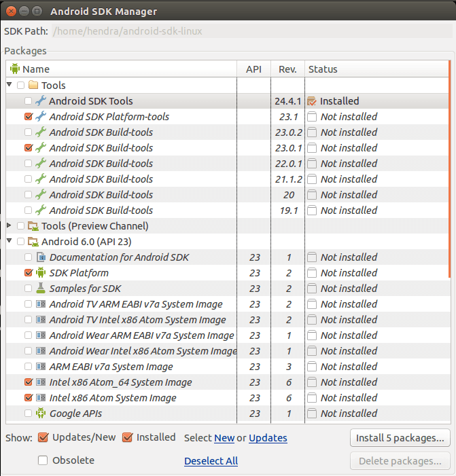This screenshot has width=456, height=476.
Task: Uncheck SDK Platform checkbox
Action: tap(29, 272)
